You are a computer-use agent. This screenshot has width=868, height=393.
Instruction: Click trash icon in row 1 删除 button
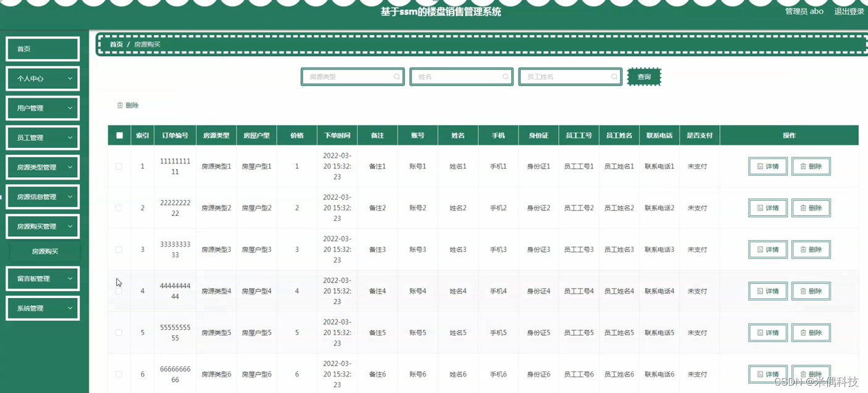click(803, 167)
